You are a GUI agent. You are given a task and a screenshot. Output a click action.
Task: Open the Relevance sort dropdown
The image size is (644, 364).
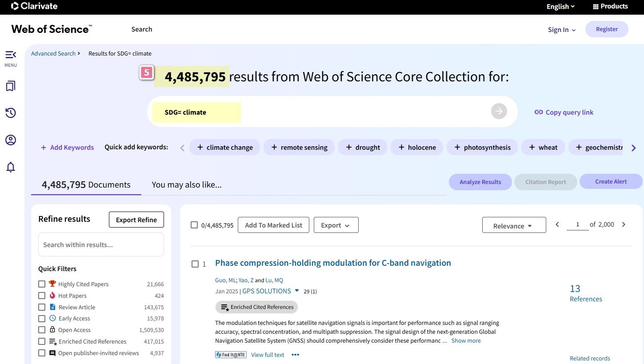point(514,226)
